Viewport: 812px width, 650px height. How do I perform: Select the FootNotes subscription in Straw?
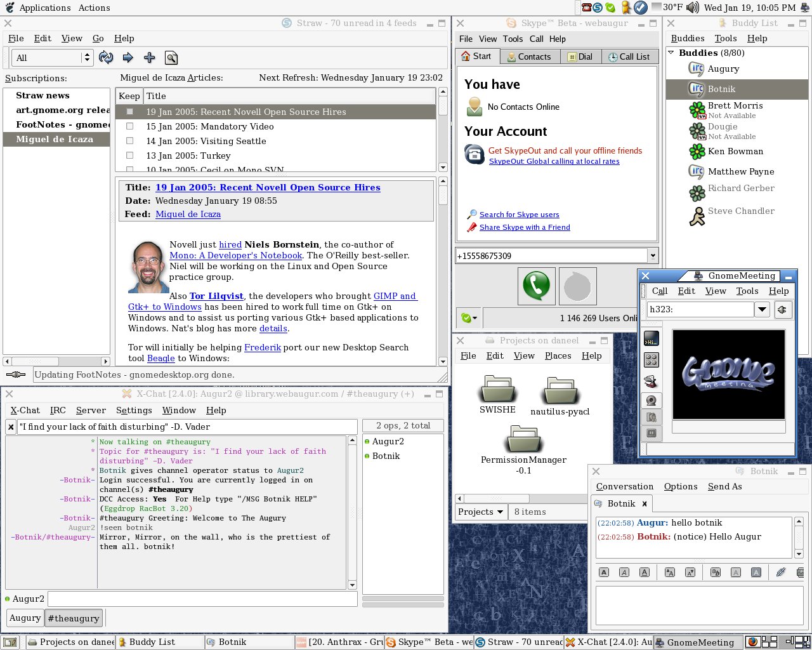(x=56, y=124)
